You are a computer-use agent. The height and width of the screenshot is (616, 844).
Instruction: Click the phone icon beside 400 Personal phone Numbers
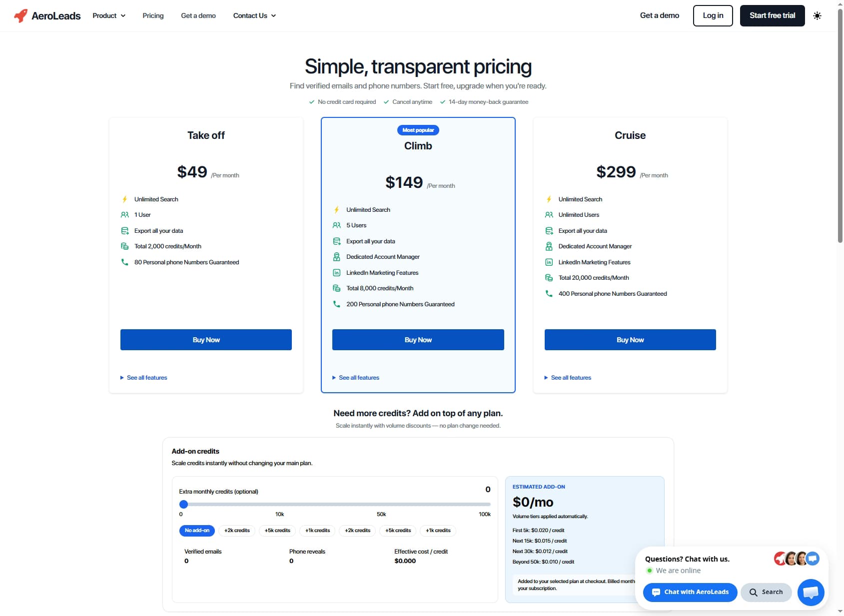tap(549, 294)
